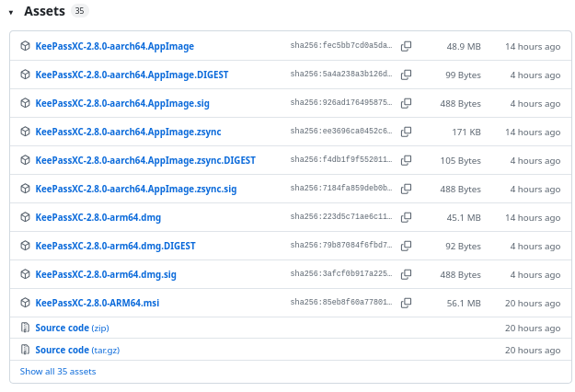The height and width of the screenshot is (392, 575).
Task: Click the 48.9 MB file size
Action: click(464, 47)
